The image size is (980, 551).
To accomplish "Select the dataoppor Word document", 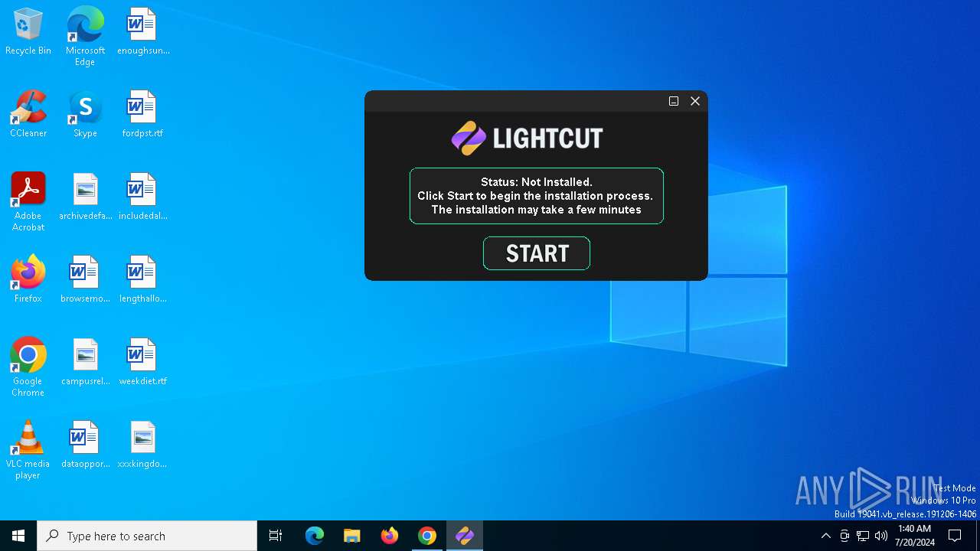I will tap(85, 445).
